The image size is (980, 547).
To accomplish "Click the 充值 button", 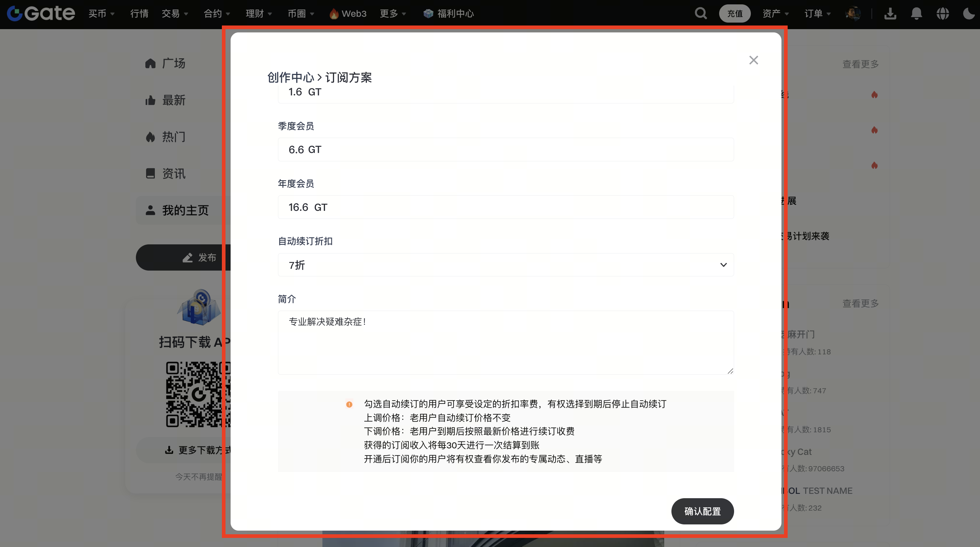I will pyautogui.click(x=734, y=14).
